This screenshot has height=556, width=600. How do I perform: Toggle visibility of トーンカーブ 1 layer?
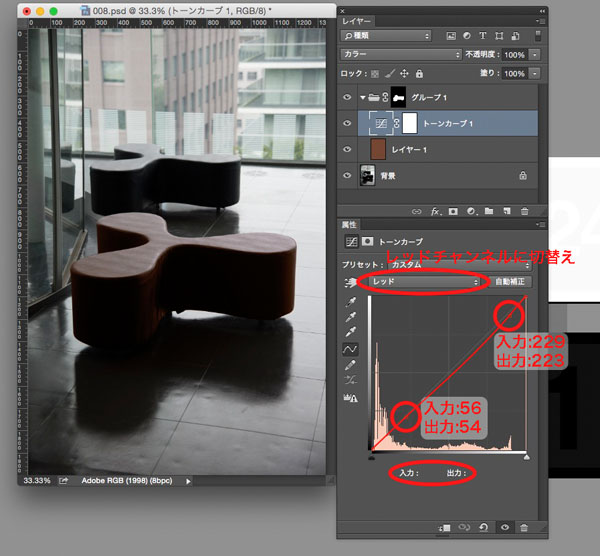click(348, 123)
